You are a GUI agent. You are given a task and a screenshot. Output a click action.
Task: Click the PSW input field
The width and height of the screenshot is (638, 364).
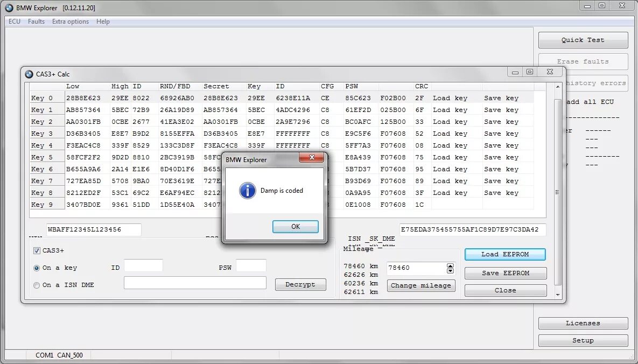click(251, 265)
